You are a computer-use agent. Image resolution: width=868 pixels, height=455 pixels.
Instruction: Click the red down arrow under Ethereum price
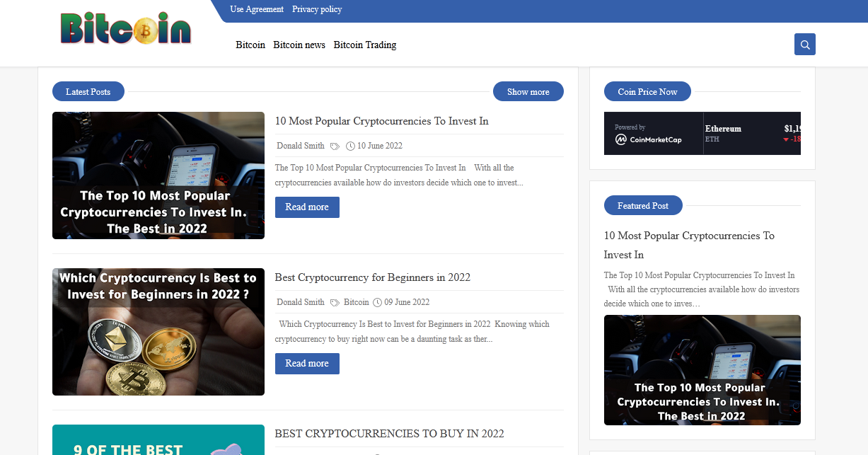[786, 139]
